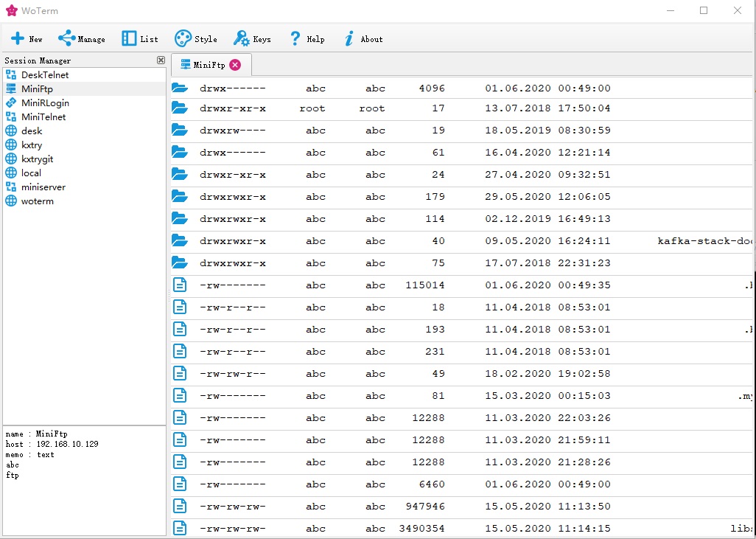Open the Keys management tool
Screen dimensions: 756x539
point(252,38)
